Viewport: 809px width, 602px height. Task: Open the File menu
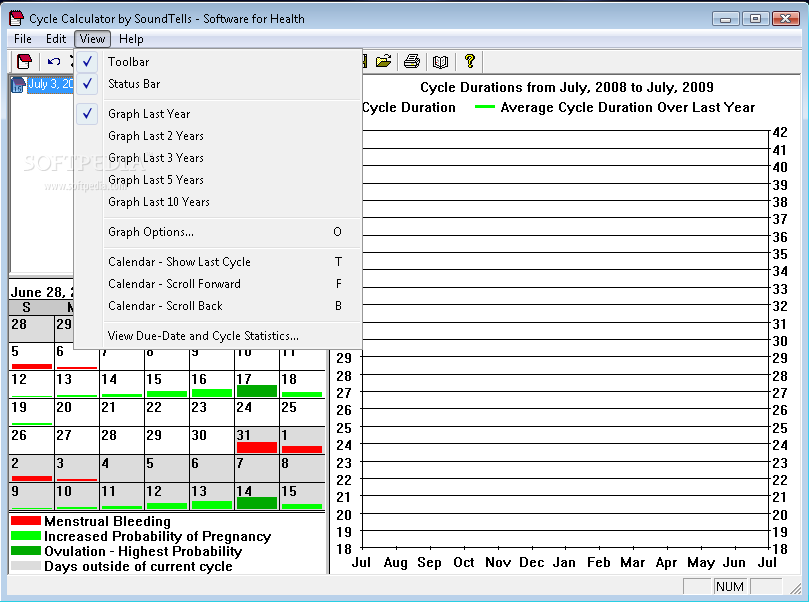[23, 39]
